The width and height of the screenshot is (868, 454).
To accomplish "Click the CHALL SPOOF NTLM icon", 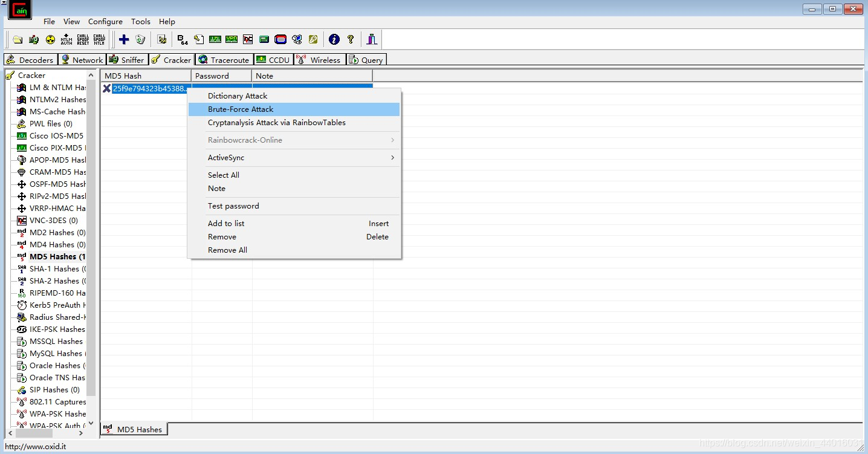I will coord(99,40).
